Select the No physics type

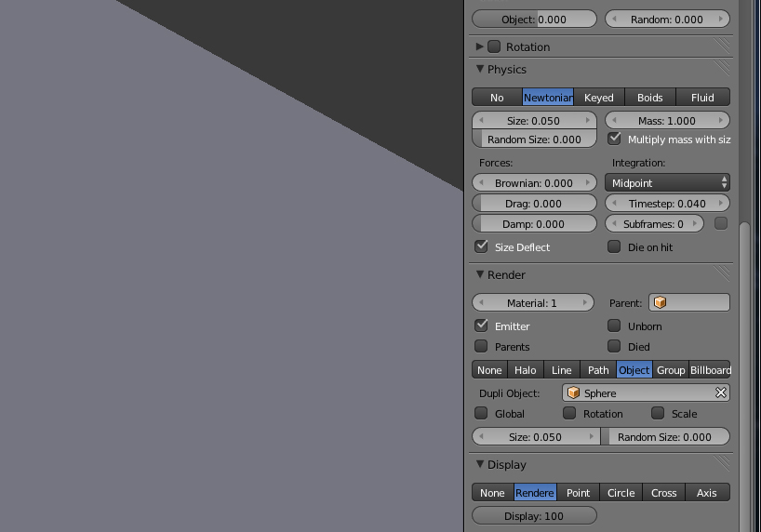point(497,97)
